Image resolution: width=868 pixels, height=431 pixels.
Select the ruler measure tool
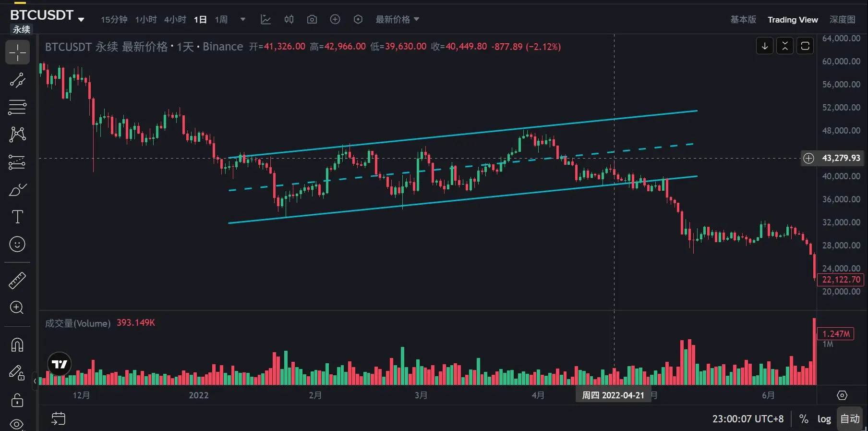pyautogui.click(x=17, y=281)
